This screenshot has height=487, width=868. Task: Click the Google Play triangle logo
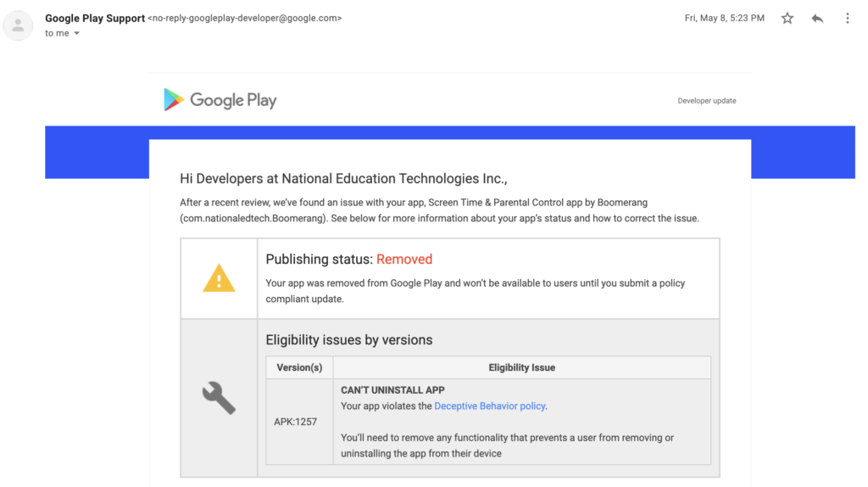pyautogui.click(x=174, y=100)
